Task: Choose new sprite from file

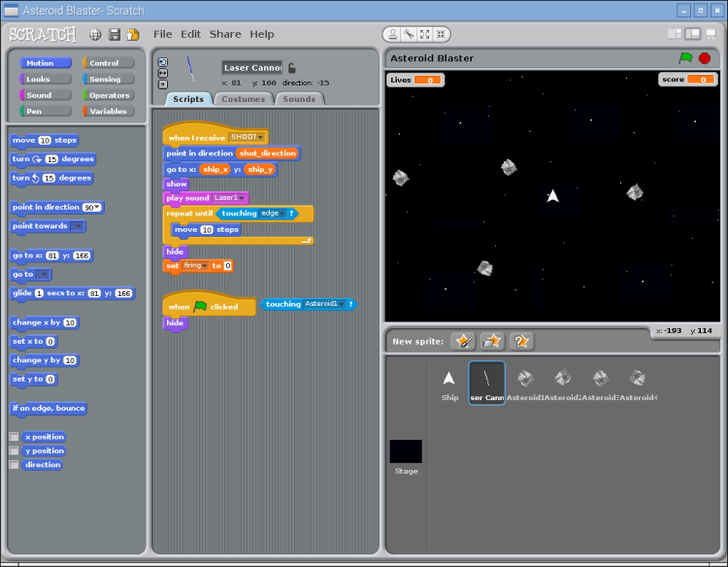Action: pyautogui.click(x=492, y=342)
